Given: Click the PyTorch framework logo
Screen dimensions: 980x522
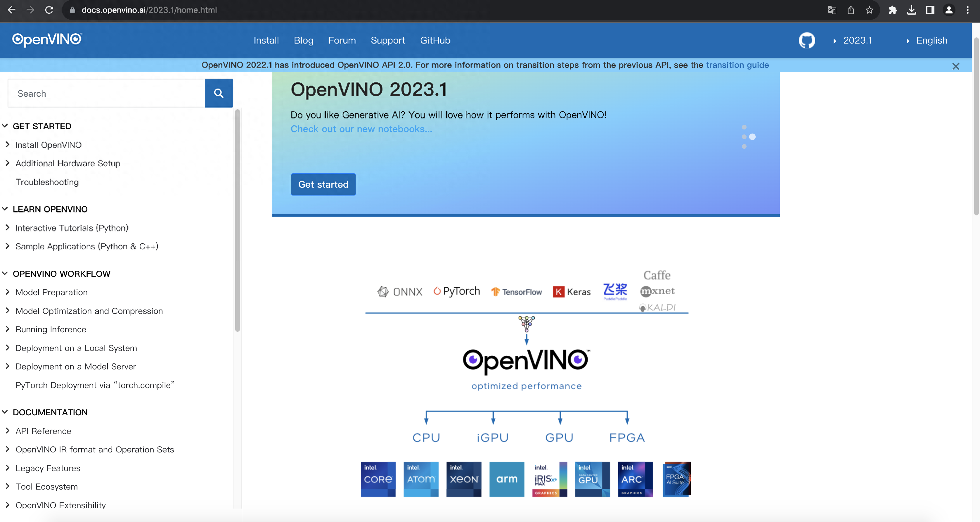Looking at the screenshot, I should pyautogui.click(x=456, y=291).
